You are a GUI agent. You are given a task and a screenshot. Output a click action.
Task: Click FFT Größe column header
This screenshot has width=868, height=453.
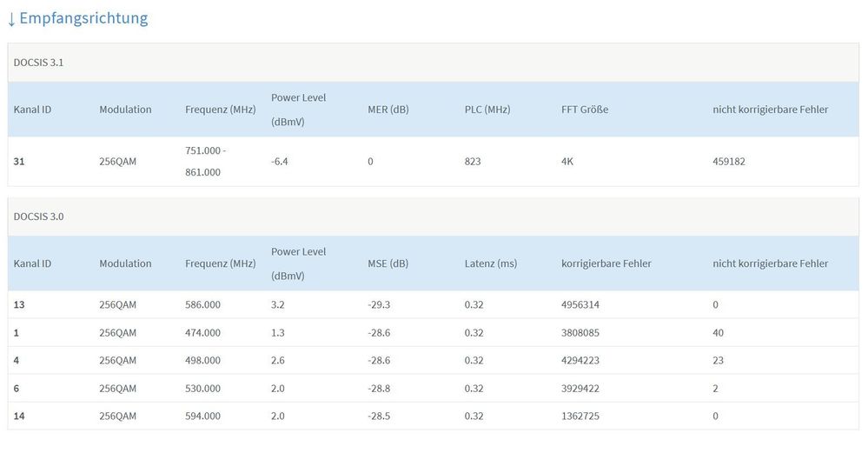[x=585, y=110]
